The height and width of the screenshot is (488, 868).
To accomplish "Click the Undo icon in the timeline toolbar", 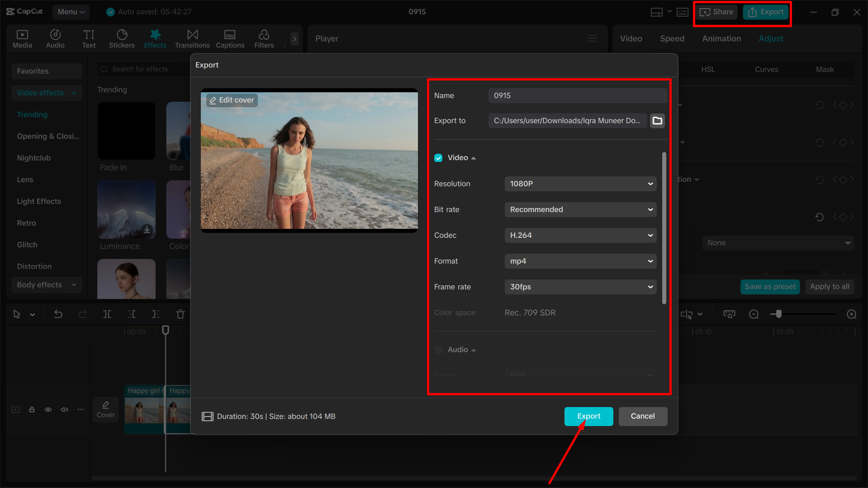I will [x=58, y=313].
